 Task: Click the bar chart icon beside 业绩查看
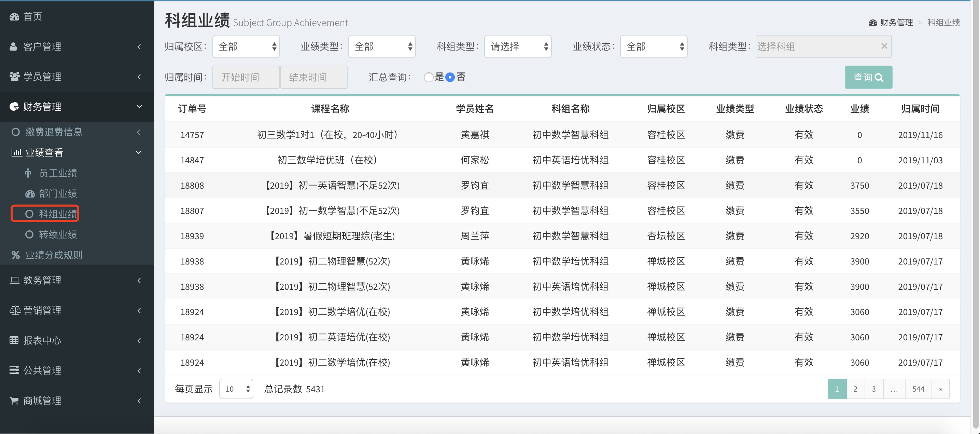[16, 153]
